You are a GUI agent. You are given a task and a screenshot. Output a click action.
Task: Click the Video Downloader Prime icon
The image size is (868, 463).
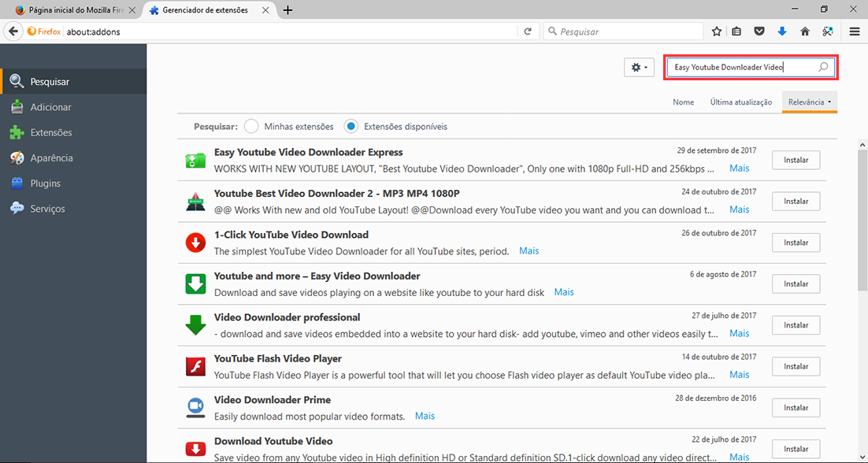195,408
